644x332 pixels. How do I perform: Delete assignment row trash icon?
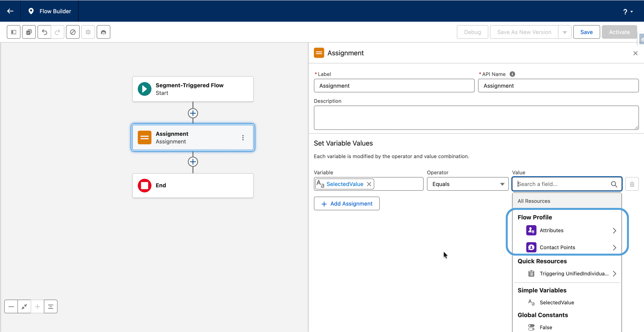tap(632, 184)
